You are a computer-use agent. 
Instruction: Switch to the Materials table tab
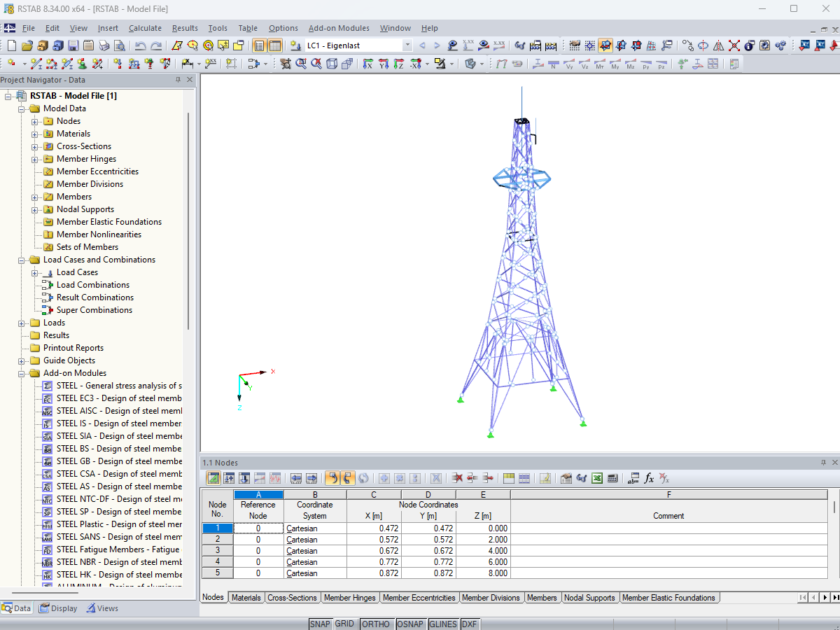pos(246,598)
